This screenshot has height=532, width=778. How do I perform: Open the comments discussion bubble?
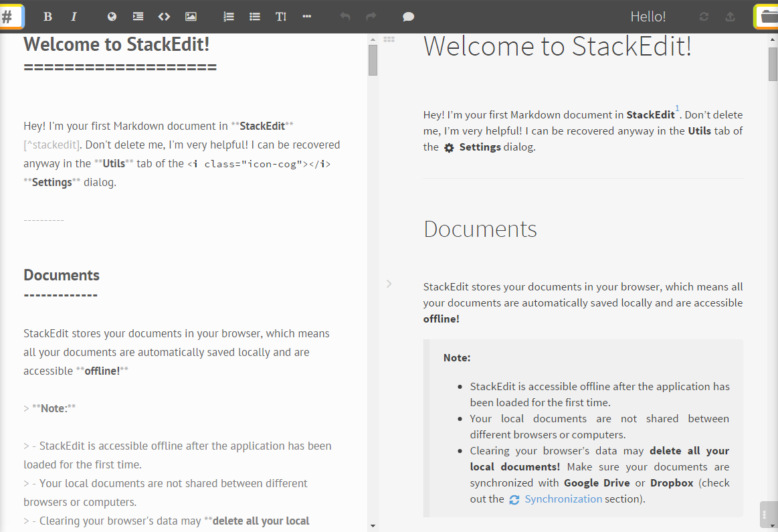(408, 16)
